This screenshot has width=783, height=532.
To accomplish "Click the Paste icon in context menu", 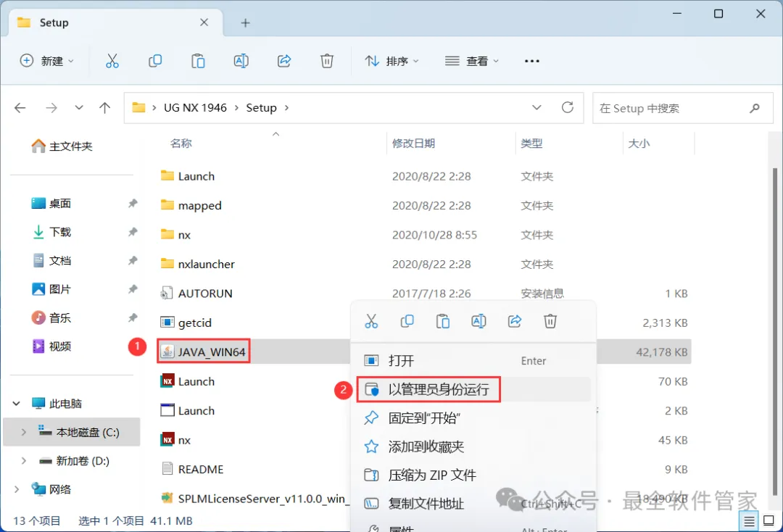I will [443, 321].
